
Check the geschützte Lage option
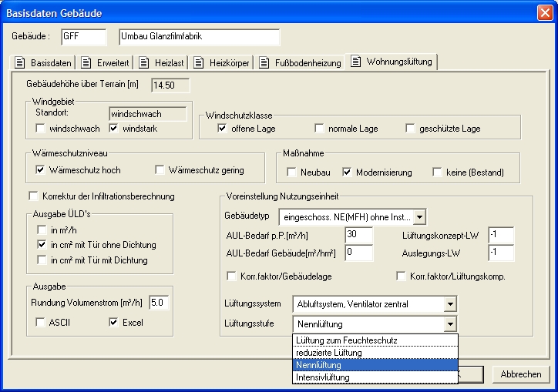(x=411, y=129)
